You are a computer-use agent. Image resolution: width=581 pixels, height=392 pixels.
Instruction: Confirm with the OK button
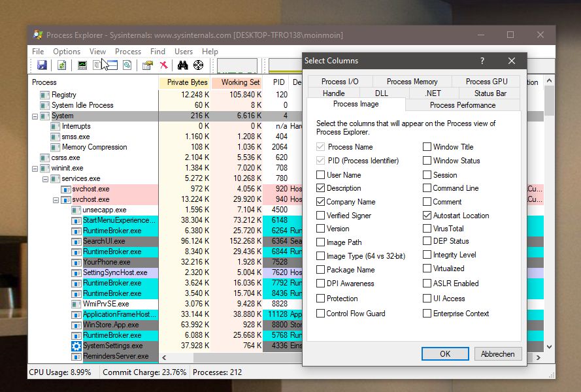pyautogui.click(x=445, y=354)
